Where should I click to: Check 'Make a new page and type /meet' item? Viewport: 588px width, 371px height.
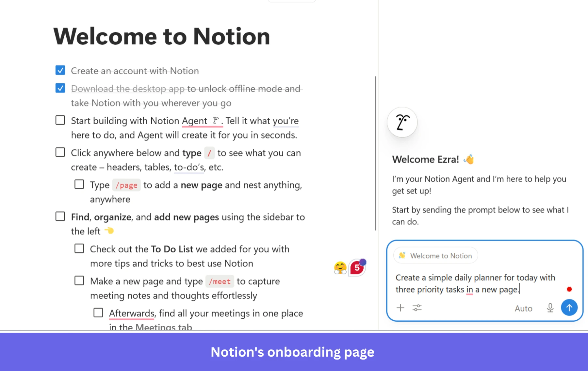pyautogui.click(x=79, y=280)
